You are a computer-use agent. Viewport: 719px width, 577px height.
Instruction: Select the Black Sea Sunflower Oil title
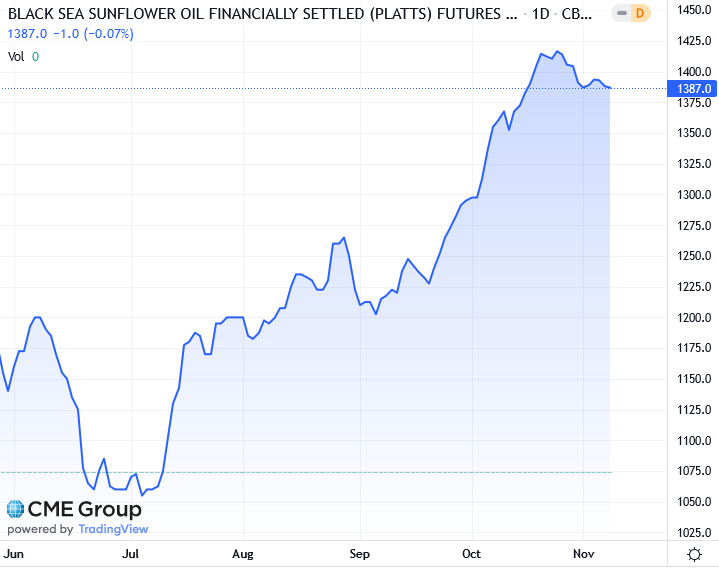[250, 15]
